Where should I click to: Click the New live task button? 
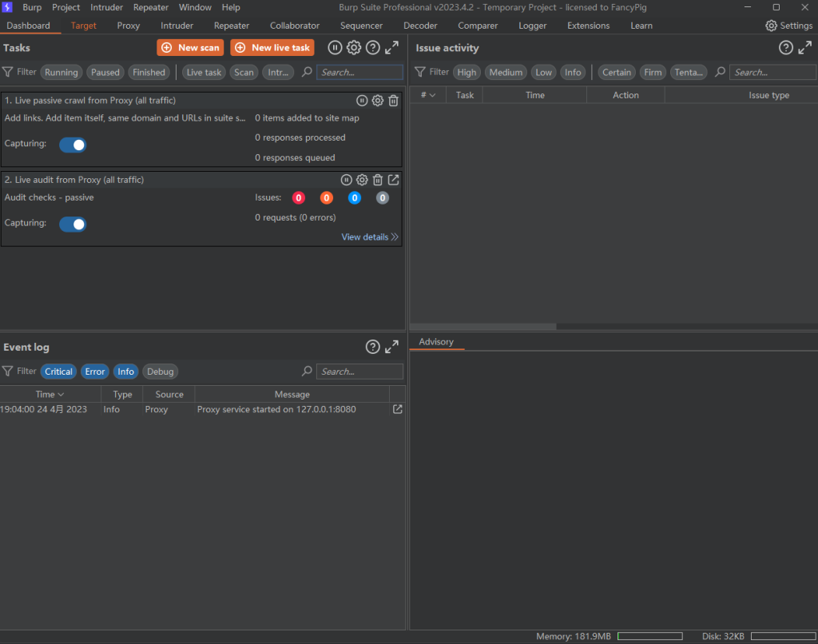[x=272, y=48]
